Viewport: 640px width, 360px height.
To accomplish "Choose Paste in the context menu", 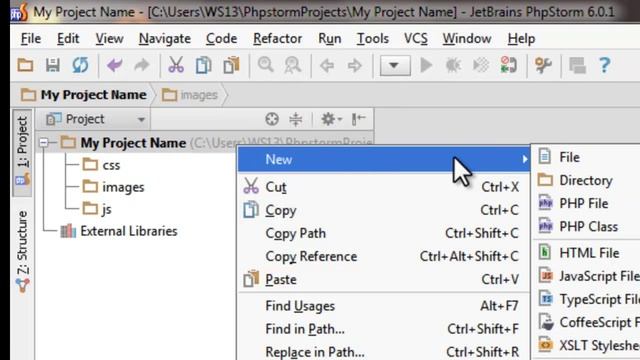I will tap(384, 280).
